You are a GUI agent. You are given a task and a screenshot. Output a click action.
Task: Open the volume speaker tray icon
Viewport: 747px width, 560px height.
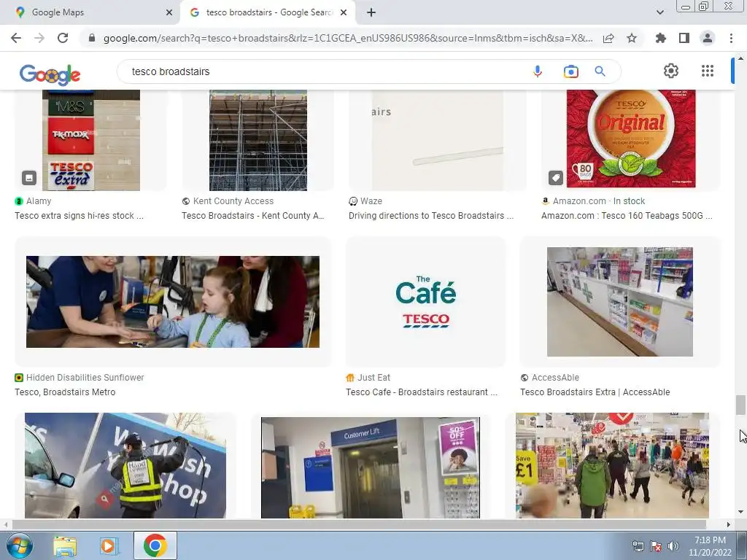coord(673,546)
